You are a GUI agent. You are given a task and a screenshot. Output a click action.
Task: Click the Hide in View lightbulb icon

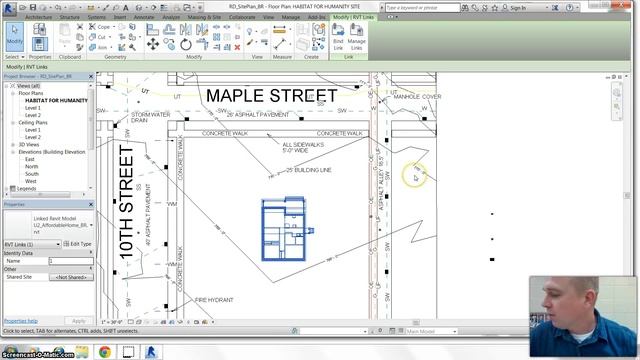click(249, 31)
